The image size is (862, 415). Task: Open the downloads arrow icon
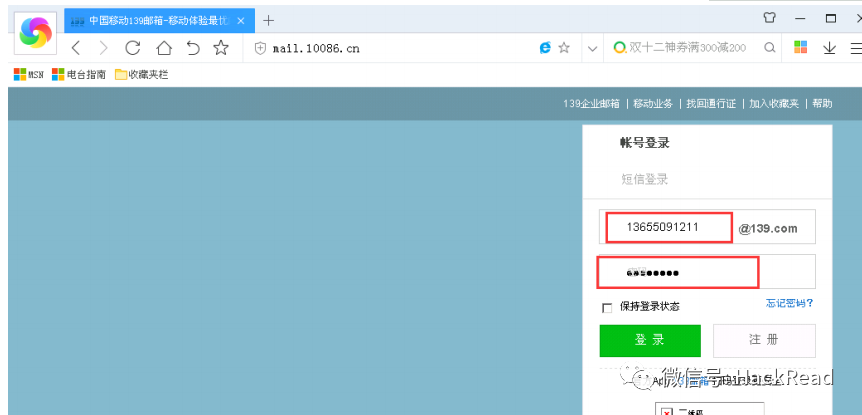(x=829, y=48)
